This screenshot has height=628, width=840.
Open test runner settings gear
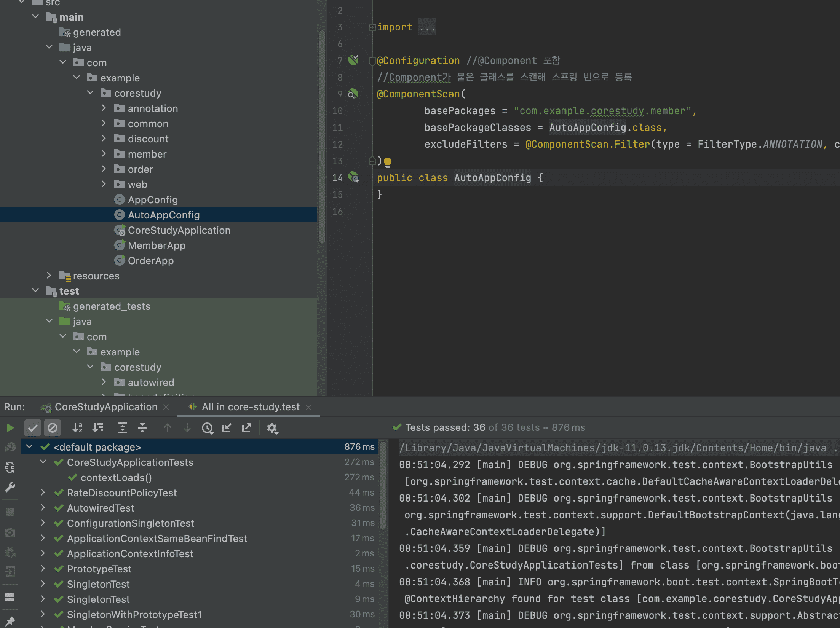(272, 428)
